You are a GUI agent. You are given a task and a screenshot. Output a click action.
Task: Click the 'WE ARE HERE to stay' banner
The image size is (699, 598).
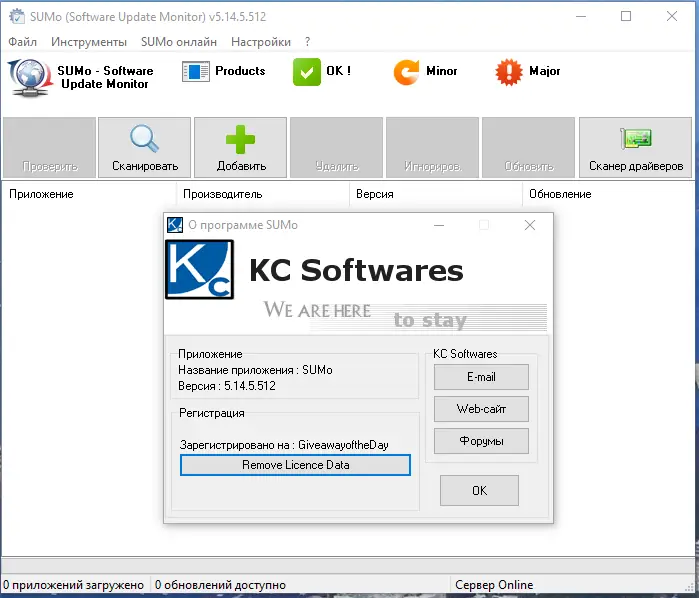pos(404,318)
